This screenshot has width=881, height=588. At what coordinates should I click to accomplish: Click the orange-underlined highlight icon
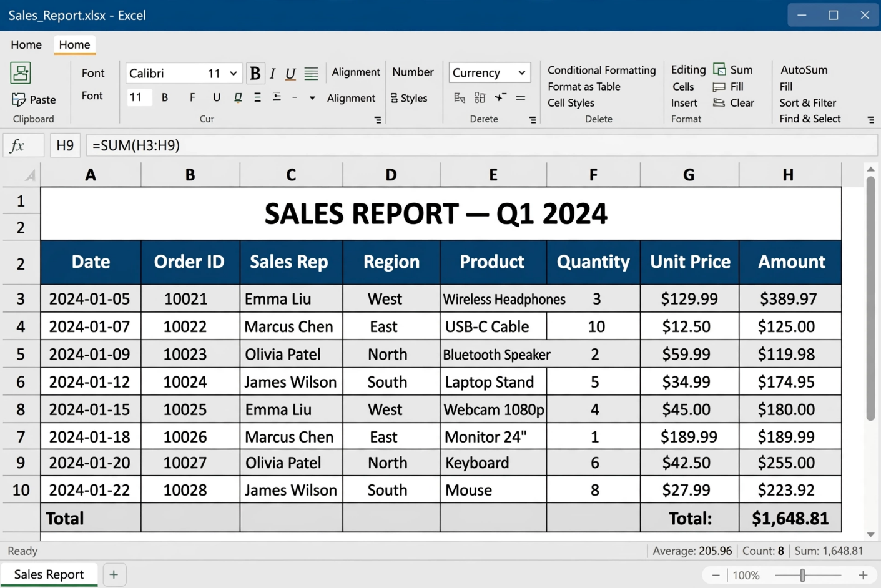click(238, 97)
